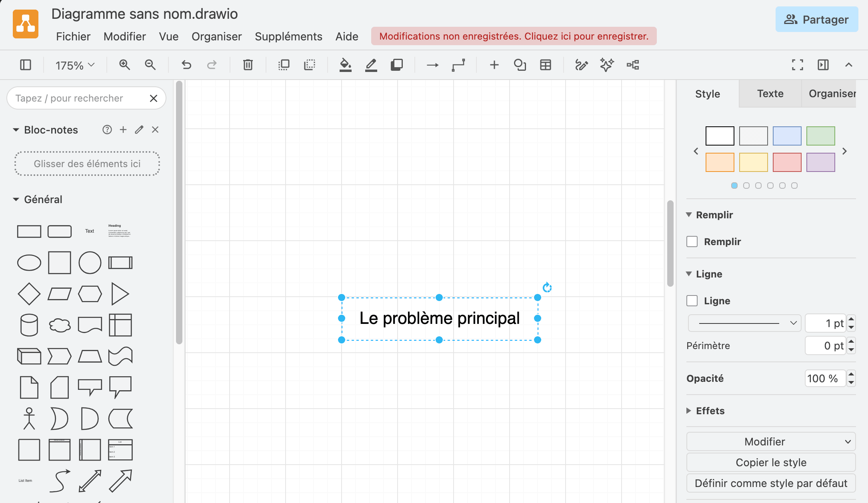This screenshot has width=868, height=503.
Task: Apply the light red style swatch
Action: 787,162
